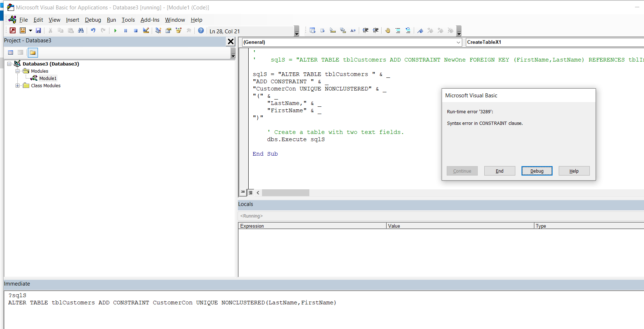The image size is (644, 329).
Task: Click the Debug button in error dialog
Action: [x=537, y=171]
